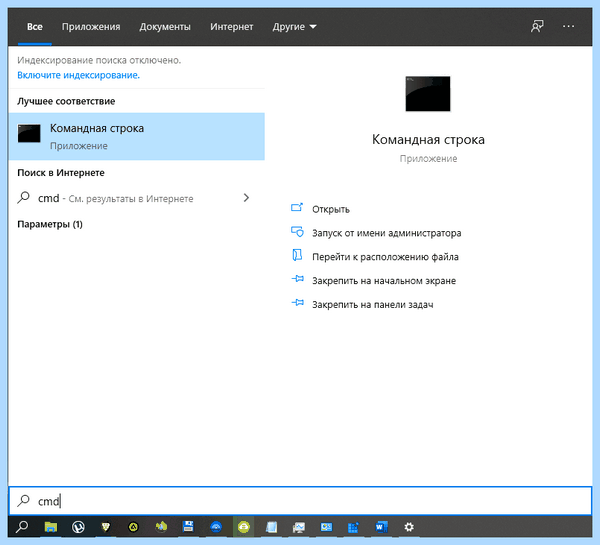Viewport: 600px width, 545px height.
Task: Open the notepad taskbar icon
Action: pos(271,527)
